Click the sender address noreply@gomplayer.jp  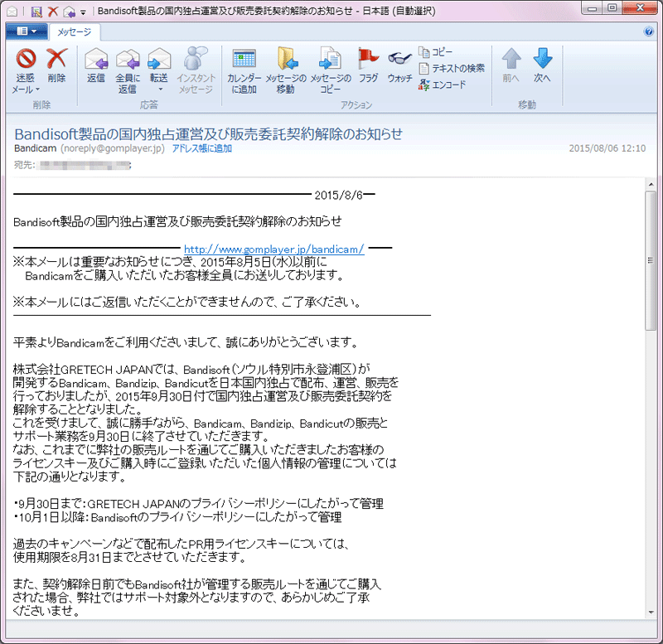(113, 148)
